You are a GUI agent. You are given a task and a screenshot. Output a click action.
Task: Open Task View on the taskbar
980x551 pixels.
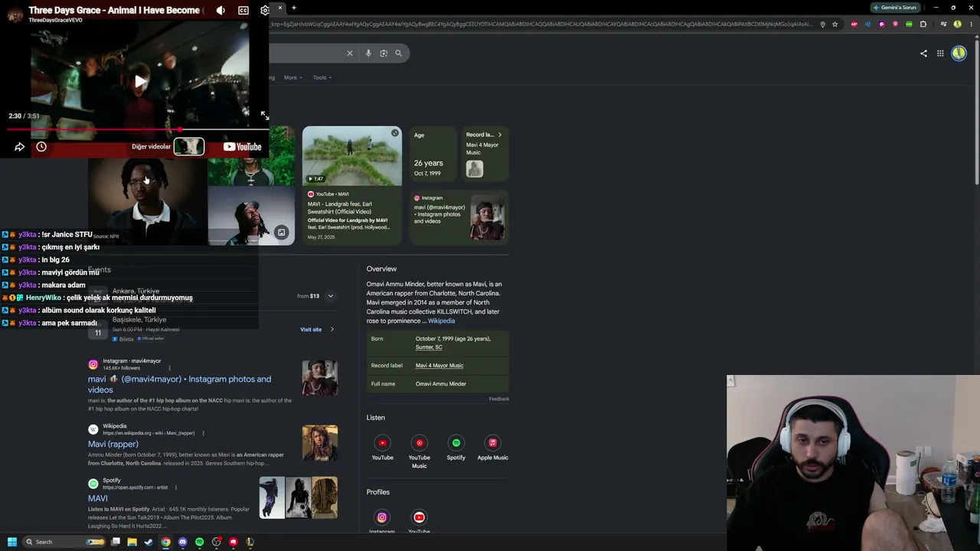[x=115, y=542]
